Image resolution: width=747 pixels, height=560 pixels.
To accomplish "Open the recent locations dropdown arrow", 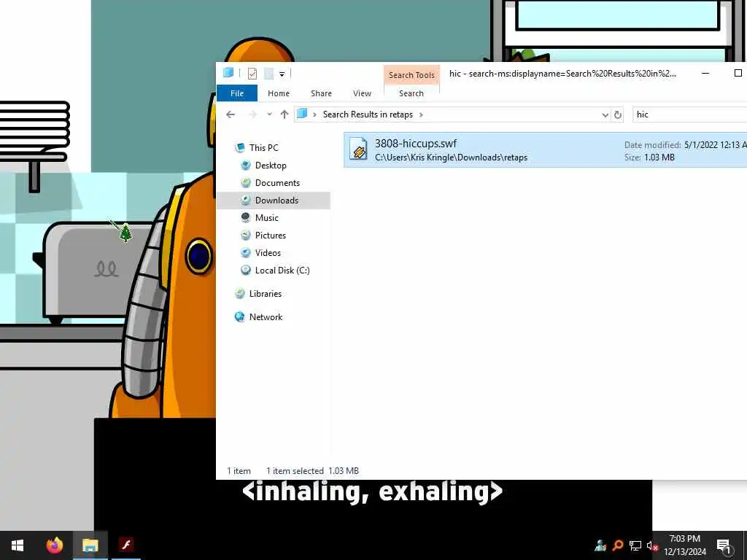I will point(270,114).
